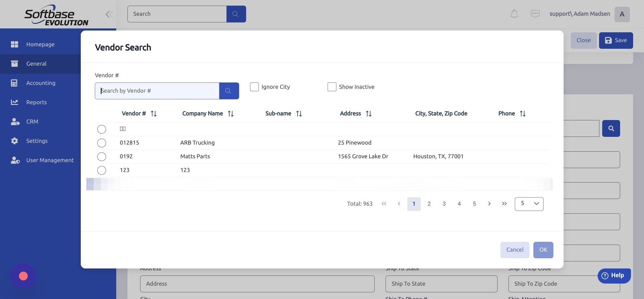Go to last page double-right arrow
Image resolution: width=644 pixels, height=299 pixels.
point(504,204)
